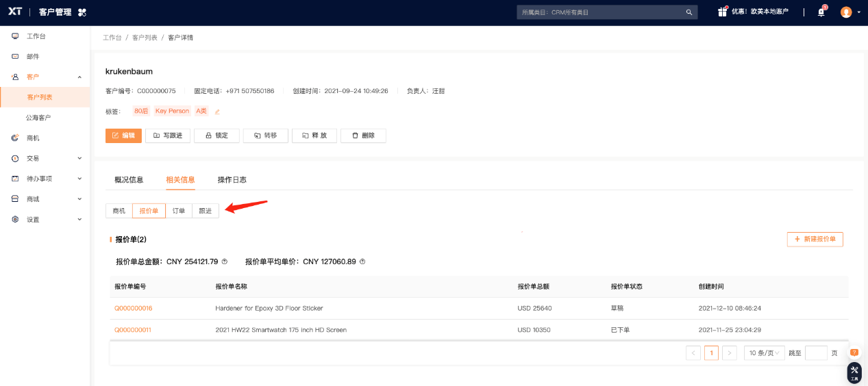Open quotation Q000000011
The height and width of the screenshot is (386, 868).
click(133, 330)
